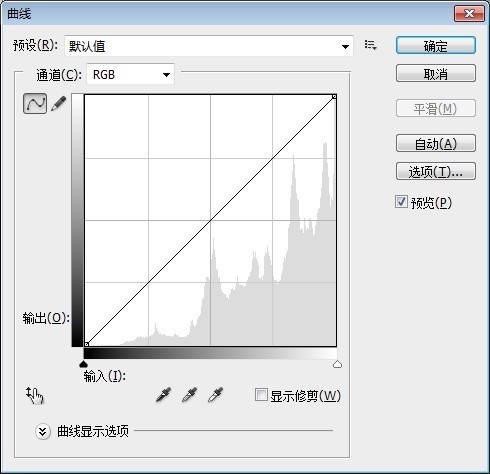Pick the gray point eyedropper
Image resolution: width=490 pixels, height=474 pixels.
tap(190, 395)
